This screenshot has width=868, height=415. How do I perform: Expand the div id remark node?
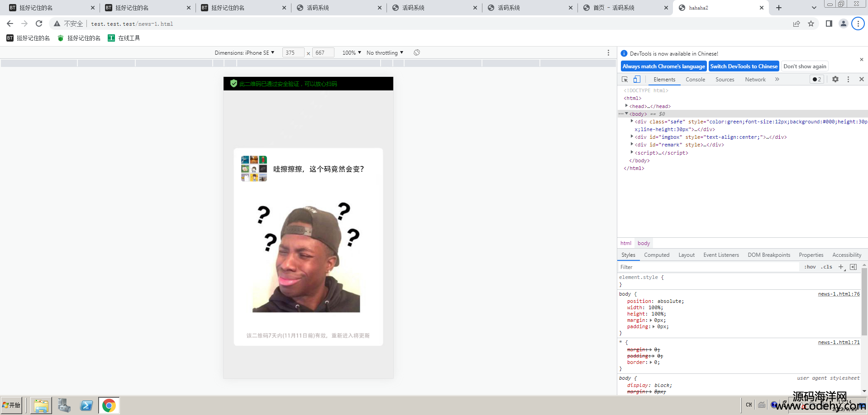click(x=632, y=144)
